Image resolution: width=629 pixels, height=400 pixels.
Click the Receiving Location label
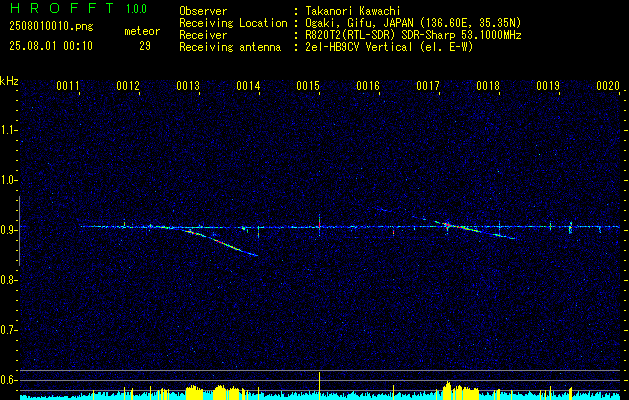(233, 23)
